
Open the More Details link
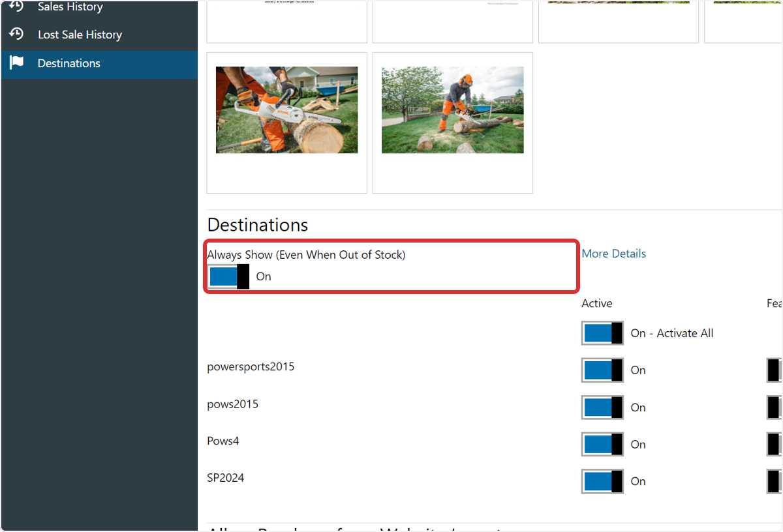tap(614, 254)
